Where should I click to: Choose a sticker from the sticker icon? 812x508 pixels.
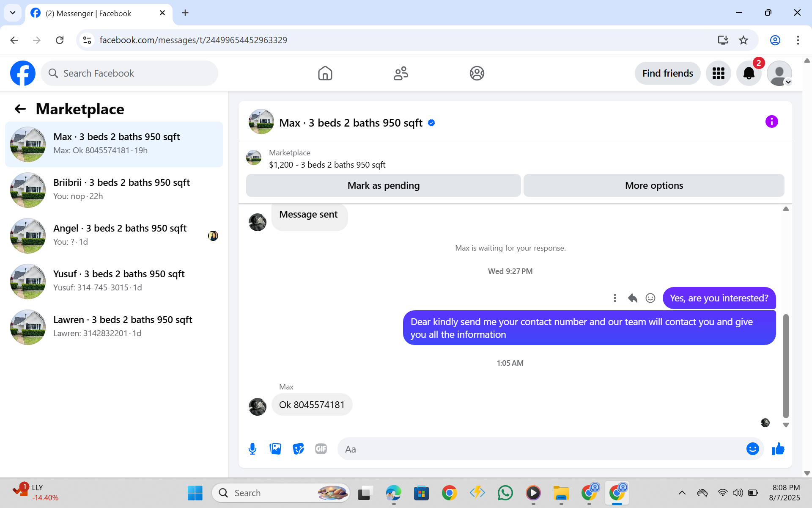coord(298,449)
